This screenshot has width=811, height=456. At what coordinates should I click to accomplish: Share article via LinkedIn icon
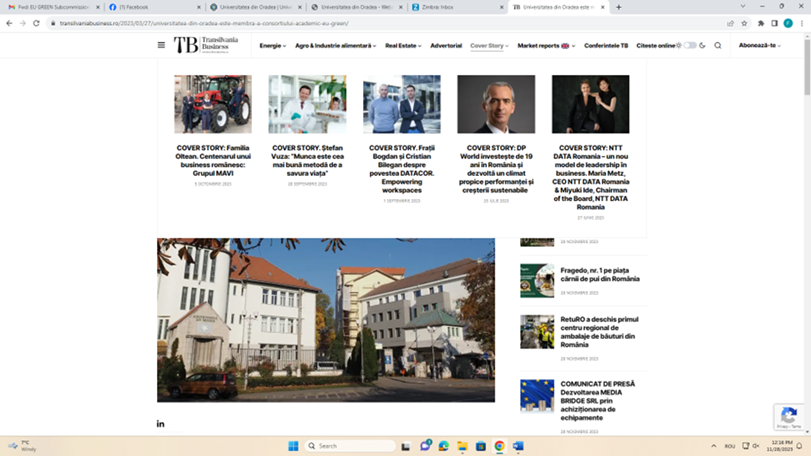click(161, 424)
